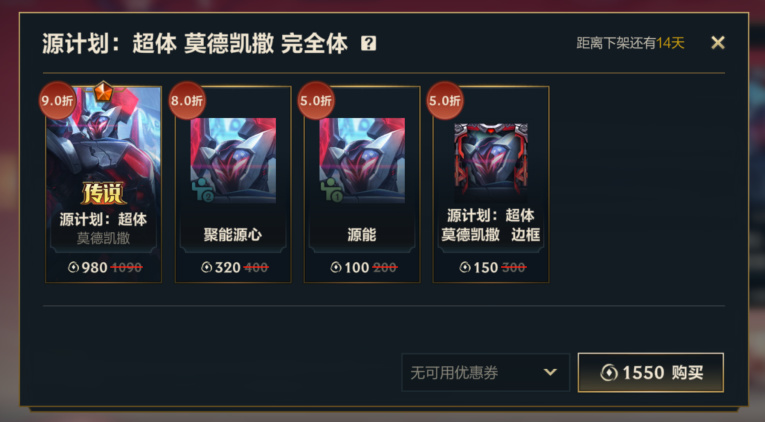
Task: Click the question mark help icon
Action: coord(368,43)
